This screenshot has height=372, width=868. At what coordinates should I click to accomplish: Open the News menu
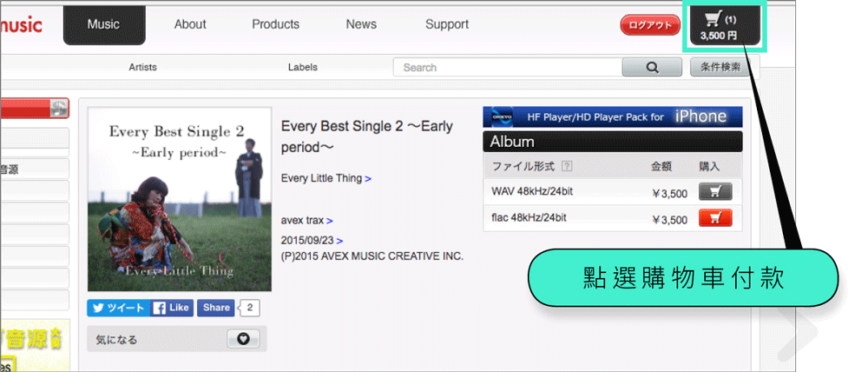click(x=361, y=24)
